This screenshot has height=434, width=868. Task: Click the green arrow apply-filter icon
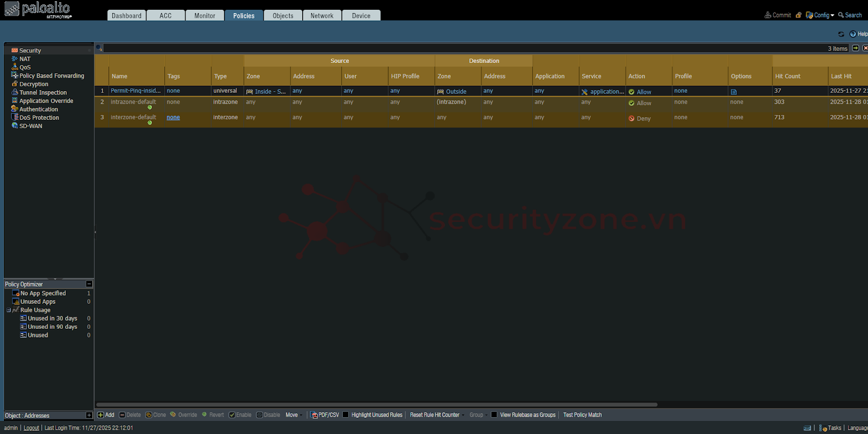pos(856,48)
